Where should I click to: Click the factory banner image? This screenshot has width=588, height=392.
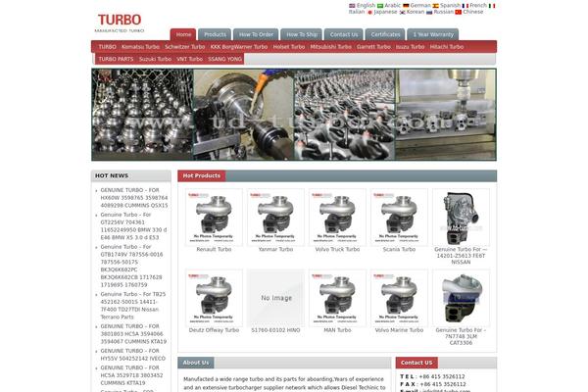294,115
